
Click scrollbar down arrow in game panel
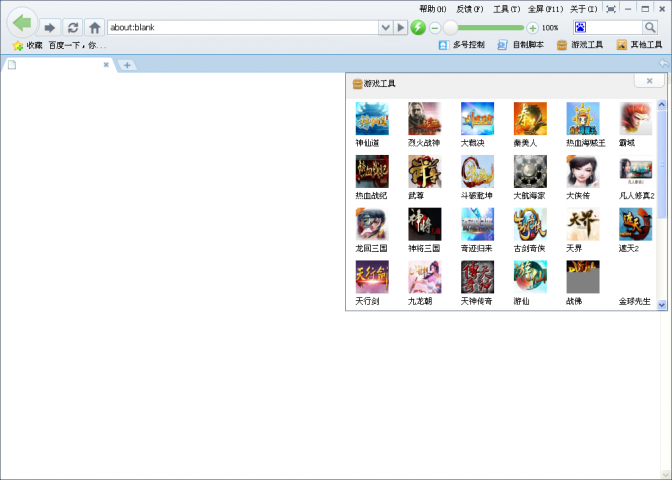point(661,305)
